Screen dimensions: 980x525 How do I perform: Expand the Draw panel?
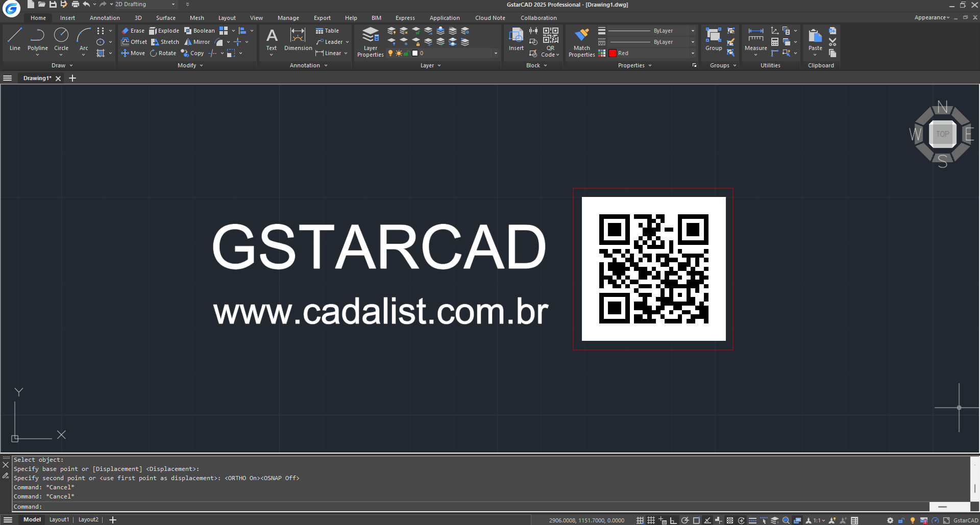tap(62, 65)
